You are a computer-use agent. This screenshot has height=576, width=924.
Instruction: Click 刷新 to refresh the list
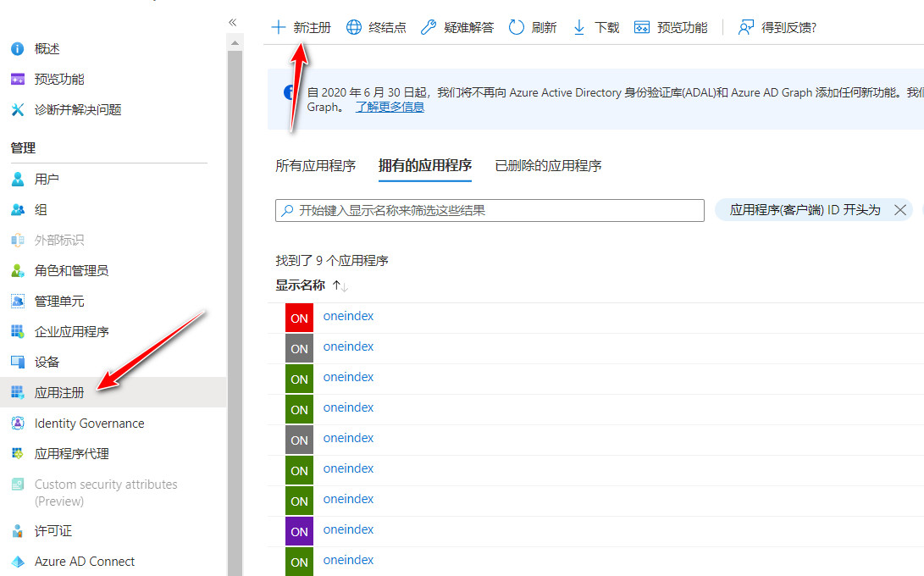coord(533,28)
